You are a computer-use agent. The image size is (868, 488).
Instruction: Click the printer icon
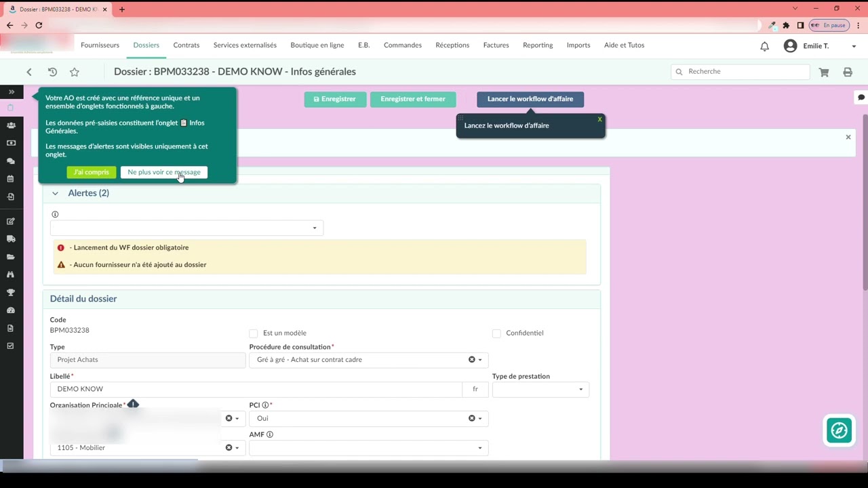[848, 72]
